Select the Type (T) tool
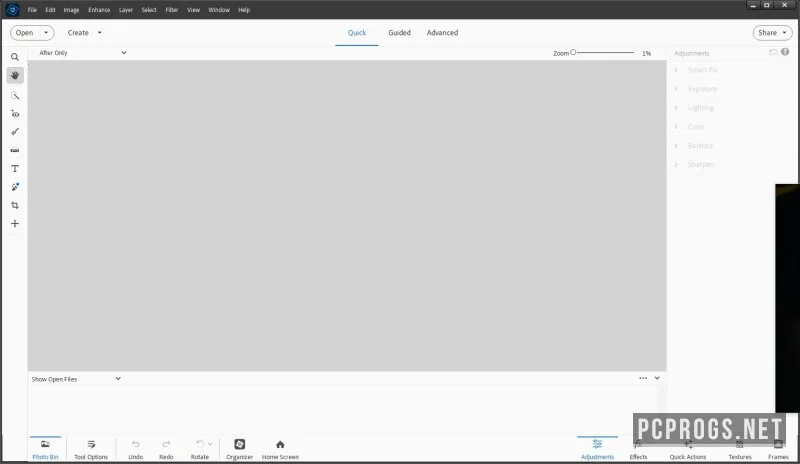The width and height of the screenshot is (800, 464). [x=15, y=168]
